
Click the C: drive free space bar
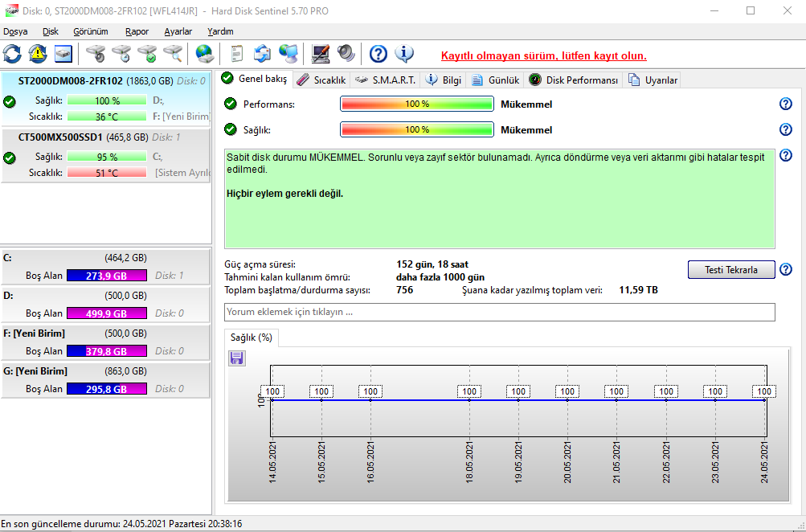107,276
